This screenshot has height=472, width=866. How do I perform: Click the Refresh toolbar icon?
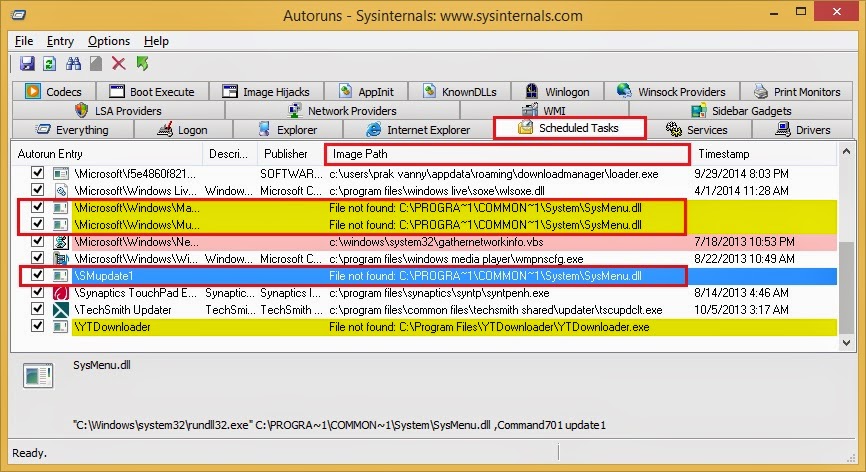(x=50, y=63)
